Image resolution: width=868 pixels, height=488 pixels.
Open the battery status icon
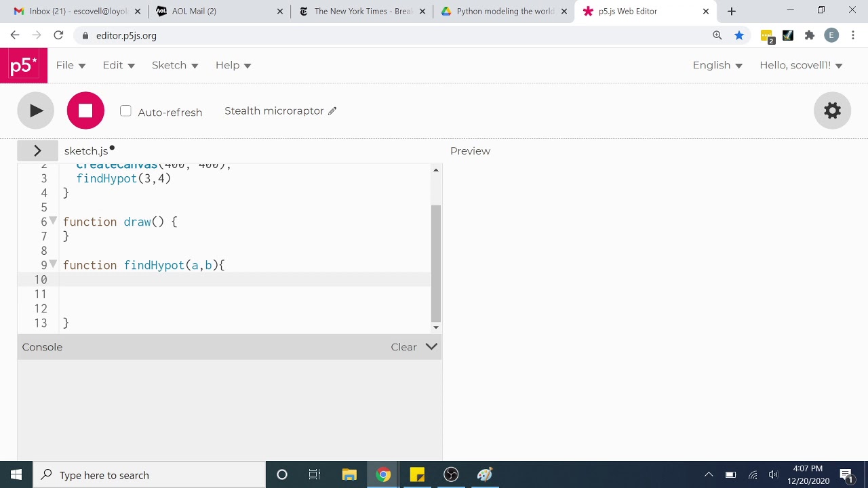pos(730,474)
